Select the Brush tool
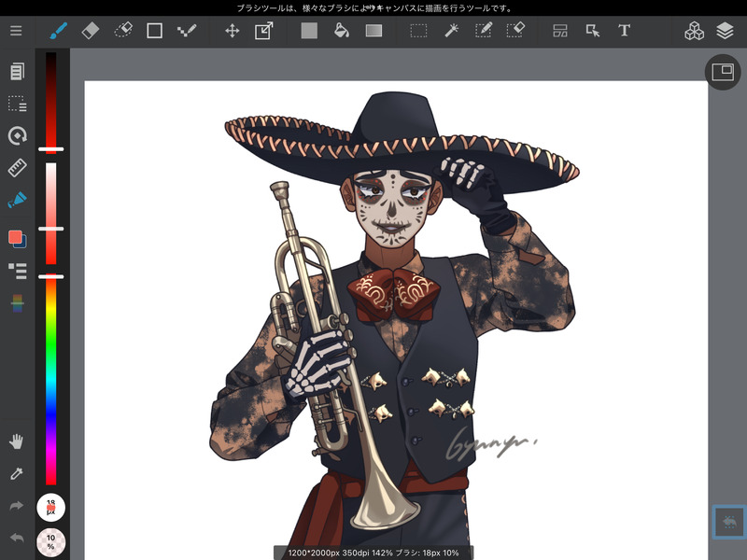The width and height of the screenshot is (747, 560). pyautogui.click(x=58, y=31)
